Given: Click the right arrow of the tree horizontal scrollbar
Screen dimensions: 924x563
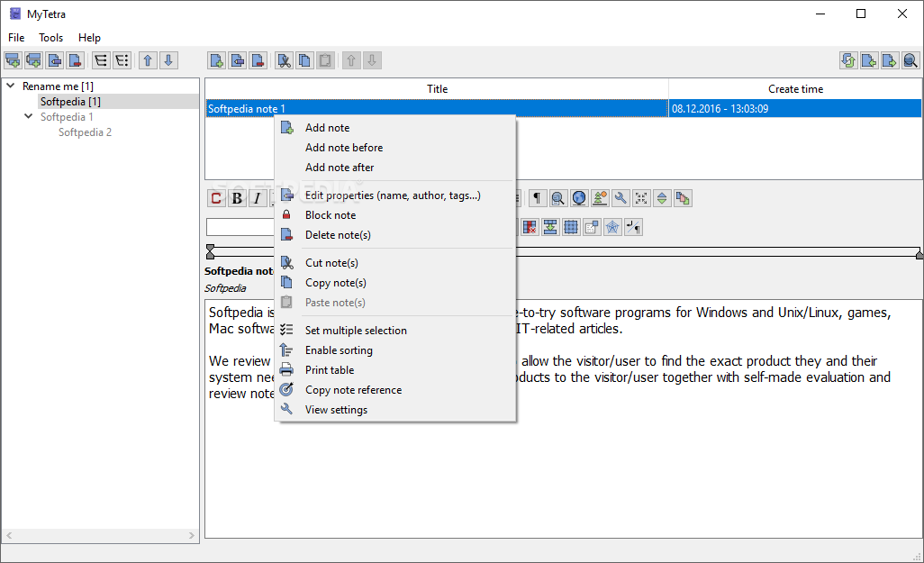Looking at the screenshot, I should [192, 535].
